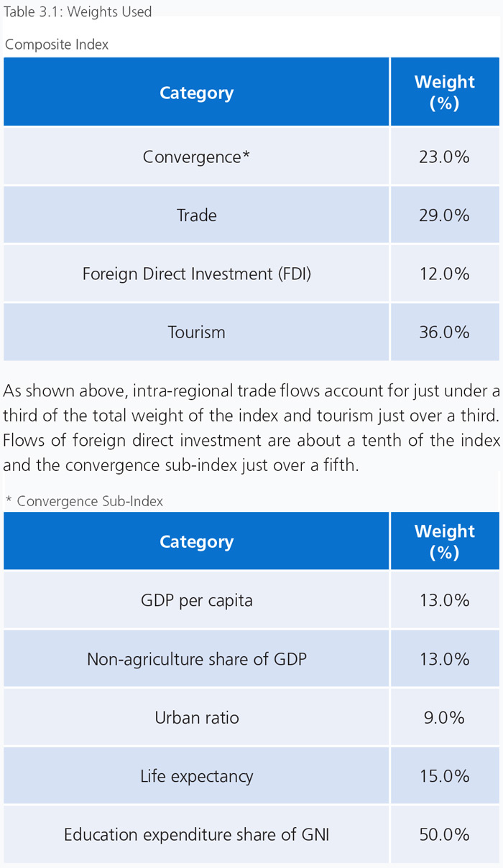Select the Trade category cell

point(196,215)
